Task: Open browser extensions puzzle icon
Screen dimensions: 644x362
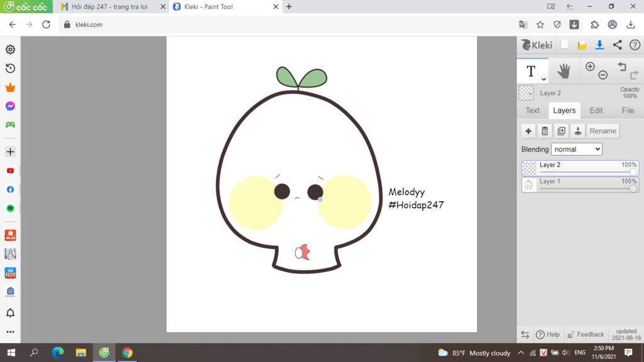Action: coord(595,25)
